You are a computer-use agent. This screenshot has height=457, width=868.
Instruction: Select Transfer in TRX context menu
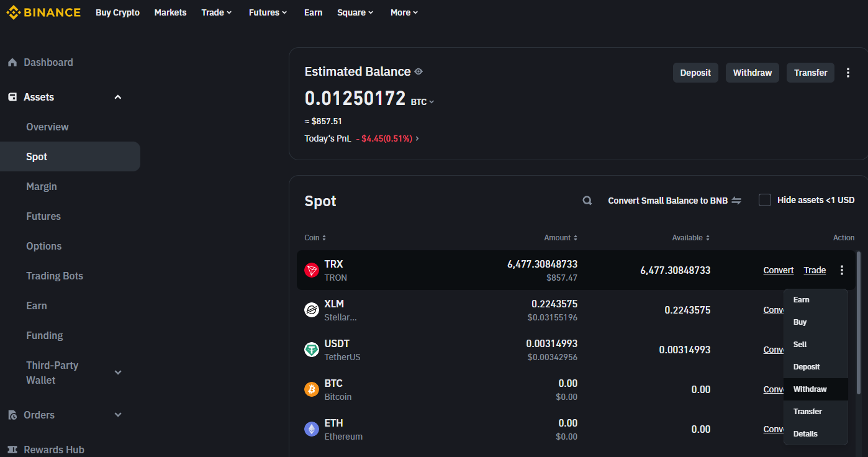pyautogui.click(x=816, y=412)
